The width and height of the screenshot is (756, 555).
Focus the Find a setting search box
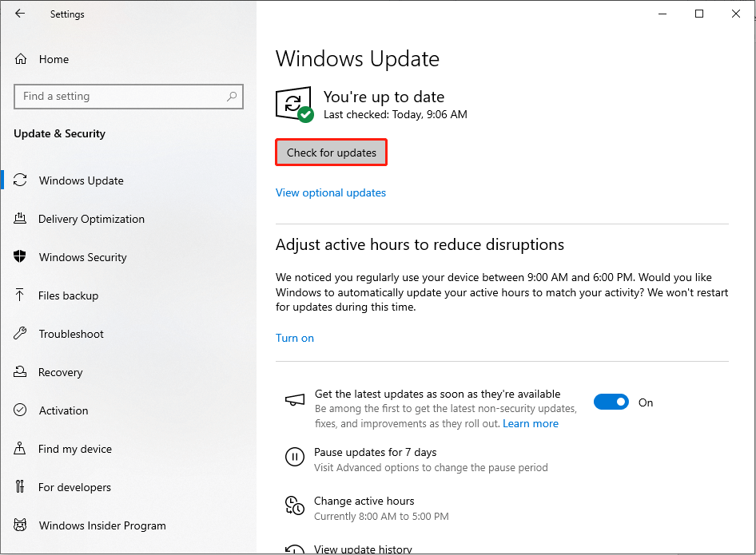[x=120, y=97]
